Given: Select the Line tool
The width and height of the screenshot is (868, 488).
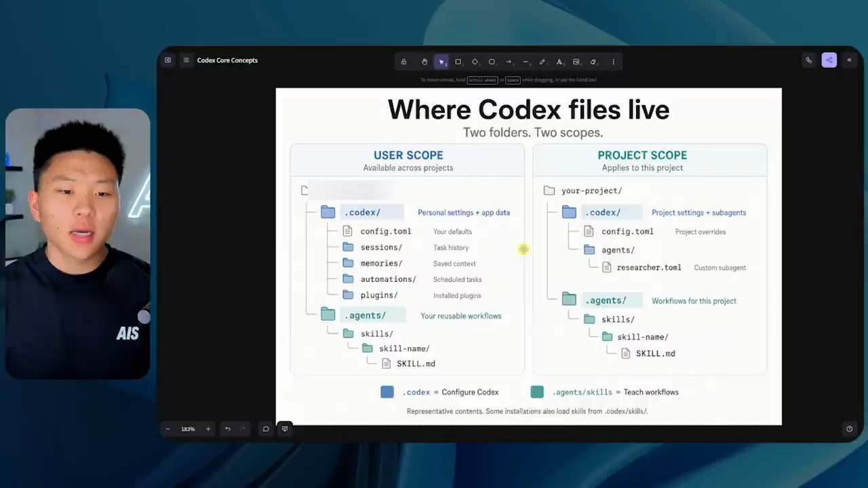Looking at the screenshot, I should [x=526, y=62].
